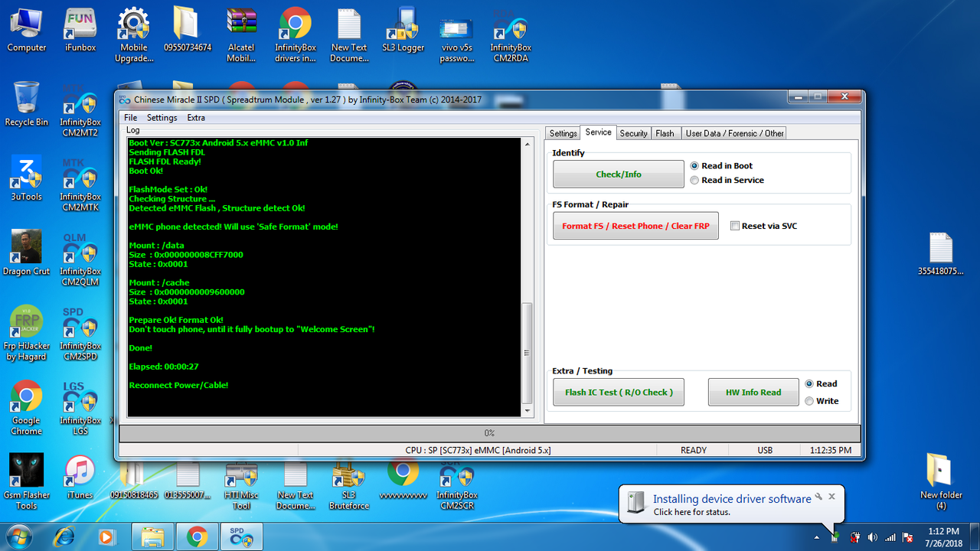This screenshot has height=551, width=980.
Task: Open Mobile Upgrade desktop shortcut
Action: click(133, 34)
